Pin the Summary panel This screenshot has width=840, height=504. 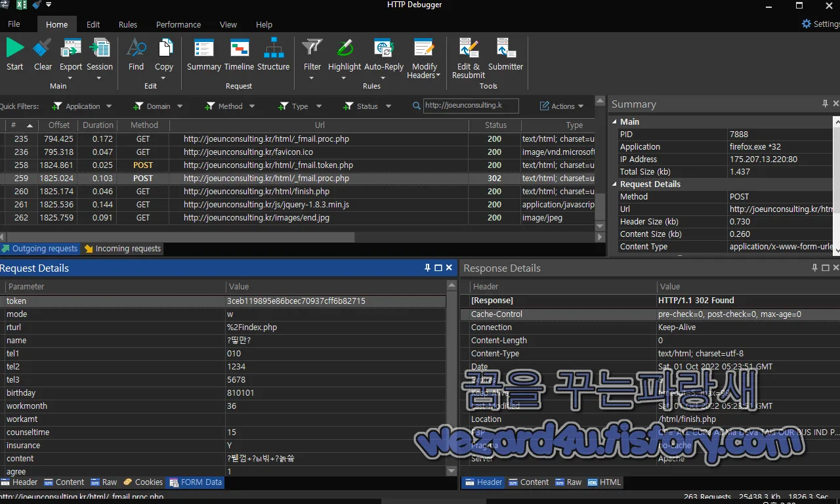pos(825,104)
